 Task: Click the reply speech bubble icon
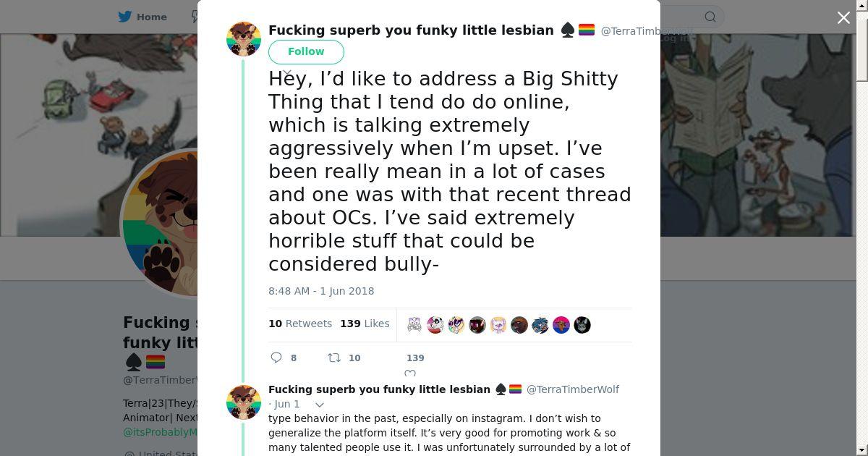pos(276,358)
